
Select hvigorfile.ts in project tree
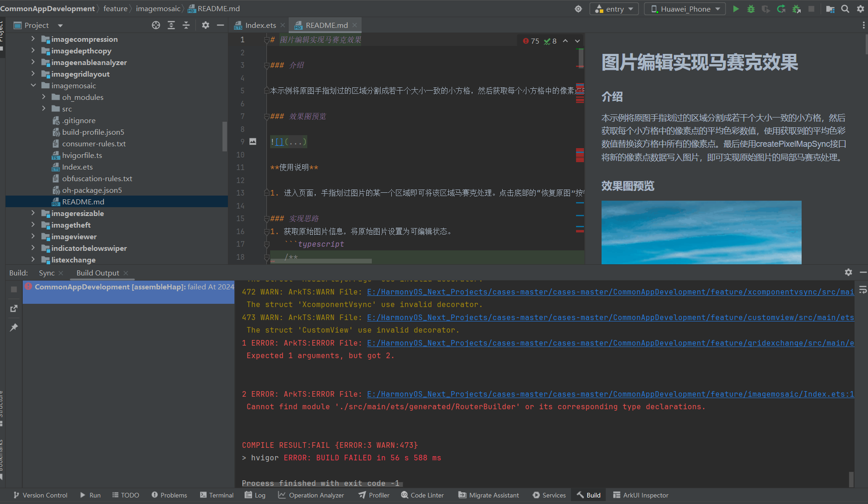pos(82,155)
